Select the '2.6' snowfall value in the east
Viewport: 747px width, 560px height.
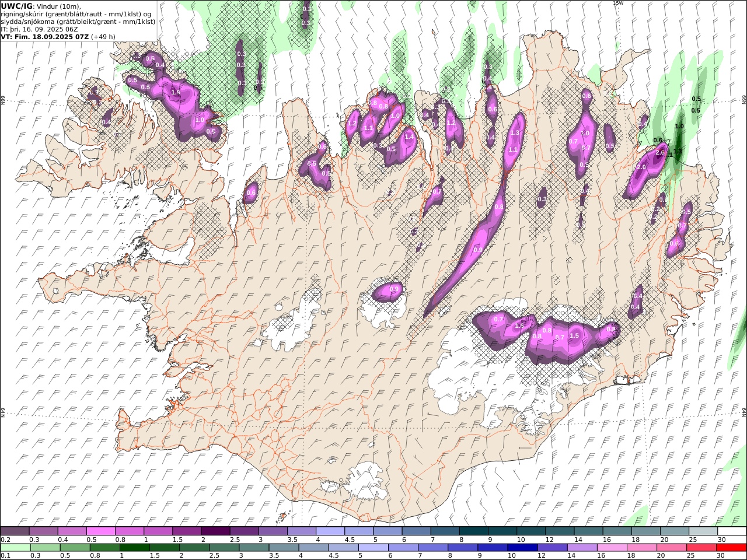pos(660,153)
